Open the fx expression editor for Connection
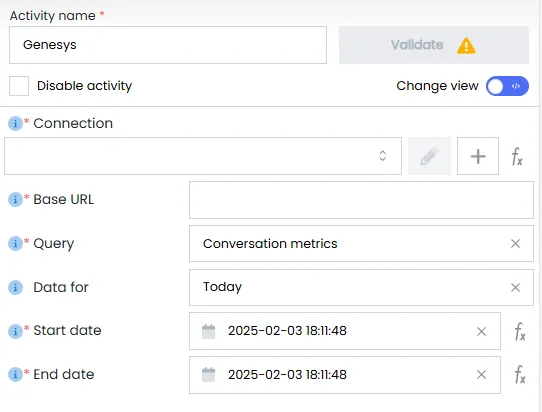The image size is (542, 412). (517, 156)
